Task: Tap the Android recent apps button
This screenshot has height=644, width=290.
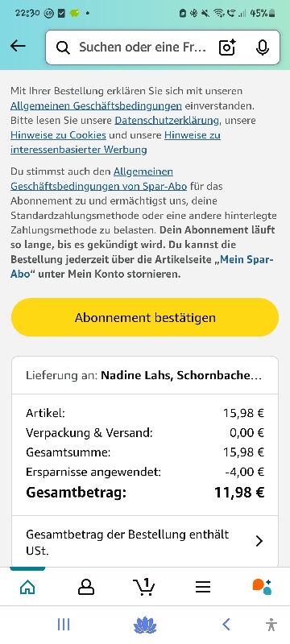Action: pos(64,625)
